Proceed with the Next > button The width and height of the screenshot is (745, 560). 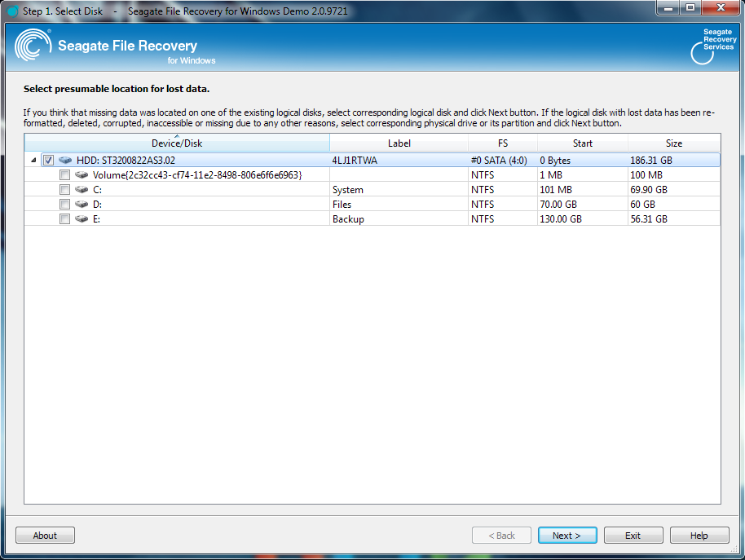pos(567,536)
